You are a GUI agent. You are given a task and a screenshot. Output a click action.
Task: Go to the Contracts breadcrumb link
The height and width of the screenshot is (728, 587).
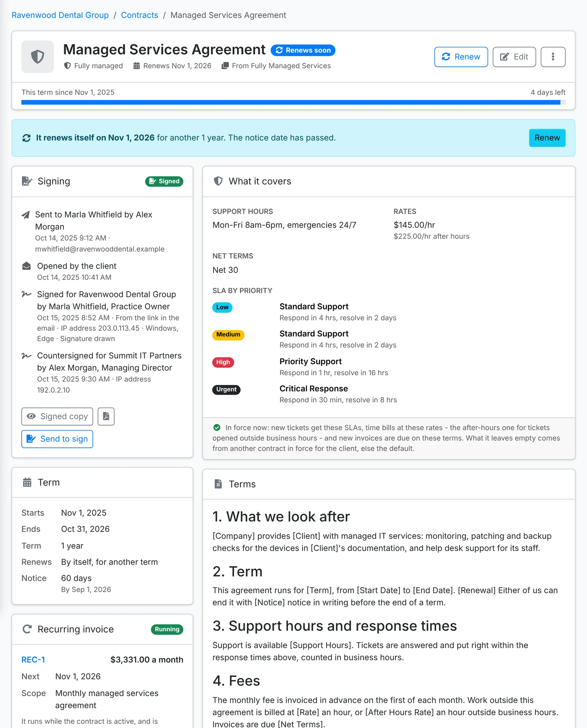pyautogui.click(x=139, y=15)
